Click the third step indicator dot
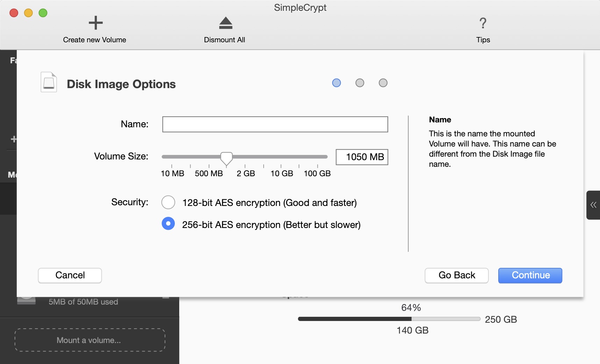Image resolution: width=600 pixels, height=364 pixels. coord(383,83)
